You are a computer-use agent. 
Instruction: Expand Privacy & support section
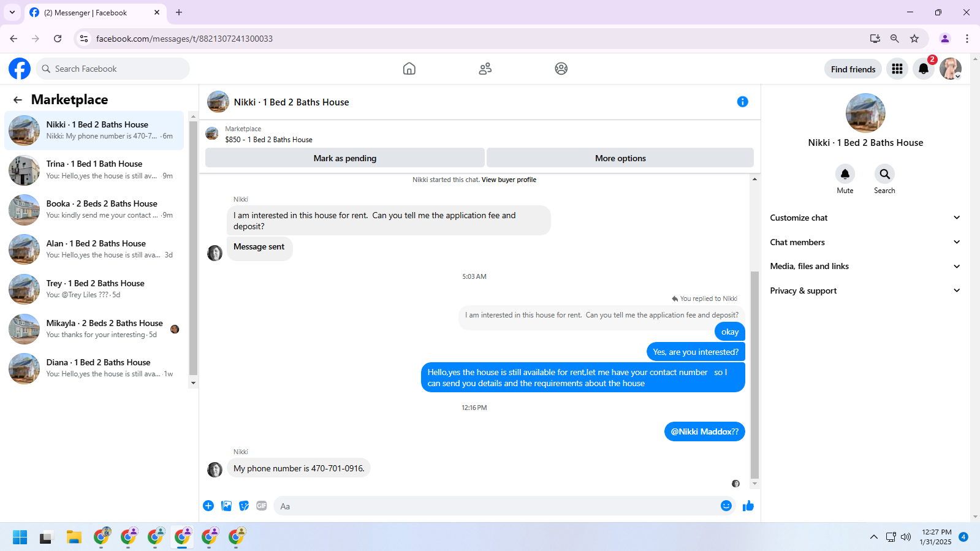pos(865,291)
